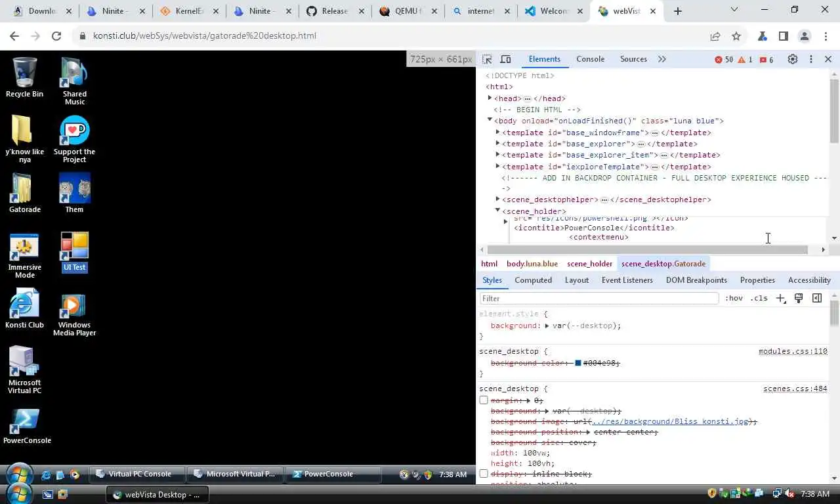Open Bliss_konsti.jpg background URL link
Image resolution: width=840 pixels, height=504 pixels.
click(x=669, y=421)
